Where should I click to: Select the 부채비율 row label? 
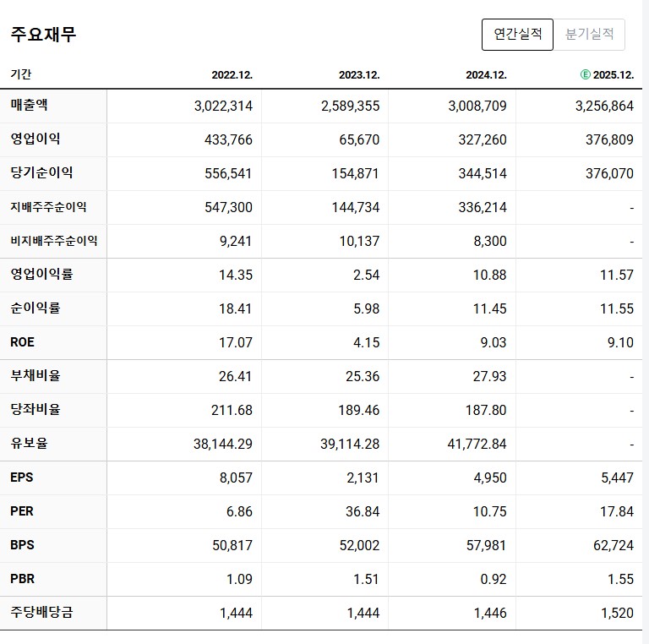point(35,376)
